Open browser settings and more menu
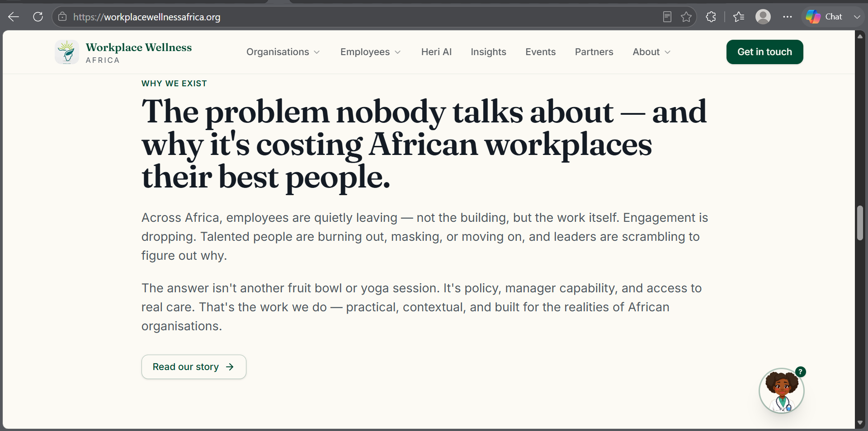 pos(788,17)
